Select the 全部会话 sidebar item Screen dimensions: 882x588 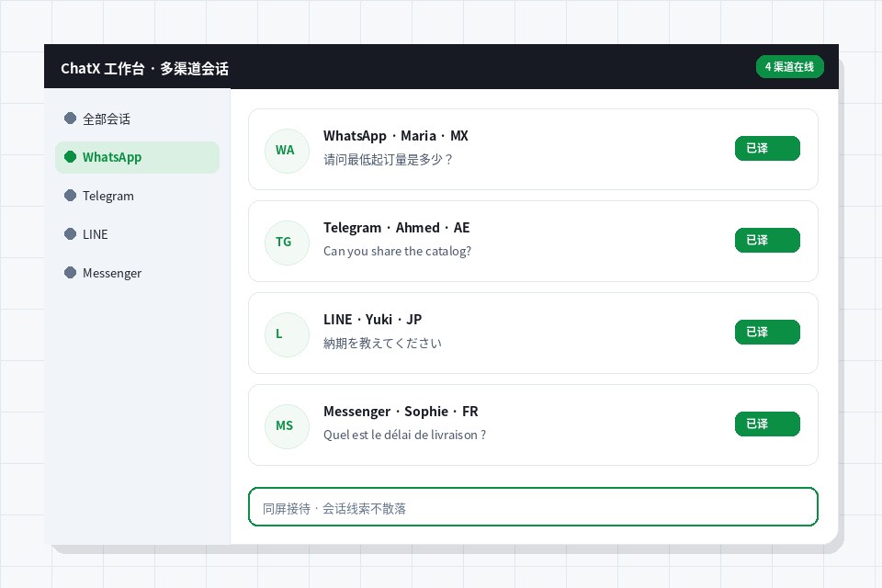tap(137, 119)
